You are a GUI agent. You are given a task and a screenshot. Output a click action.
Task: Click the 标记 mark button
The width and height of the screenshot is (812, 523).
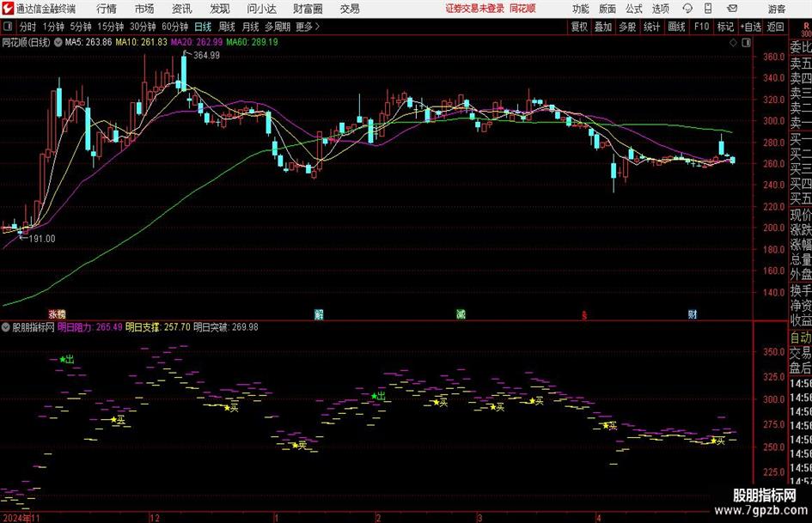click(725, 27)
